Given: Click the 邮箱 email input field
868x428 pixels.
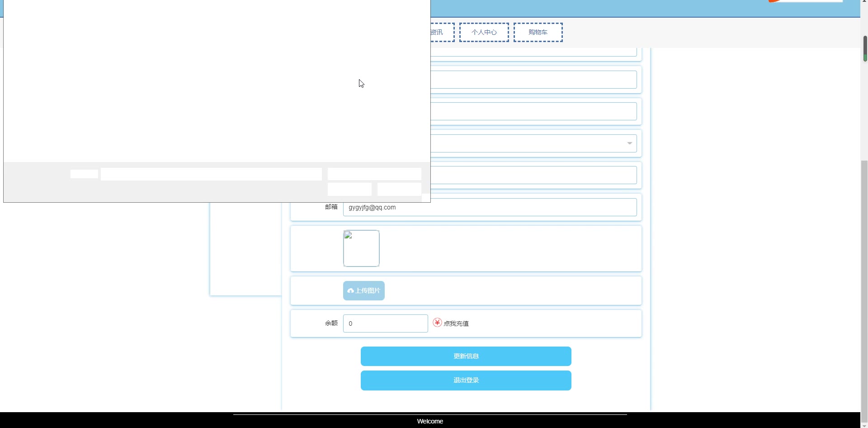Looking at the screenshot, I should tap(490, 207).
